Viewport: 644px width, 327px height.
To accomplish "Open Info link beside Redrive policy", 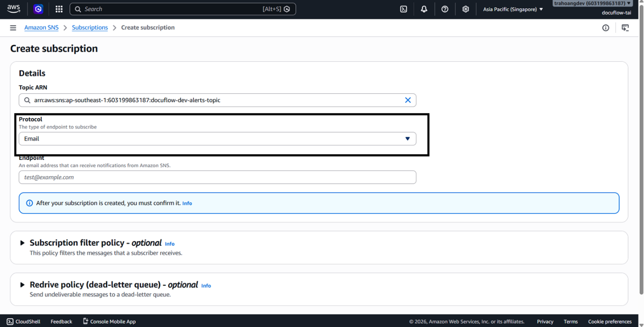I will pyautogui.click(x=206, y=285).
